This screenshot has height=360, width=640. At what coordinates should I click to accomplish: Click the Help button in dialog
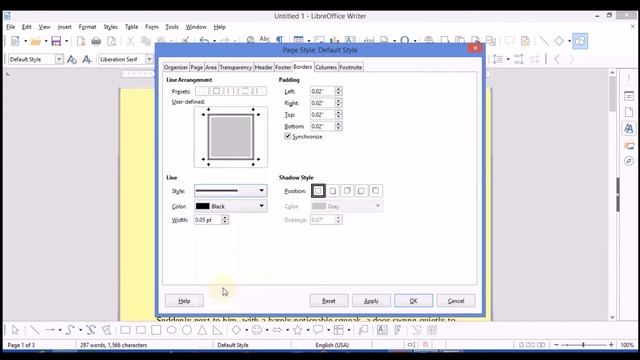[x=184, y=301]
